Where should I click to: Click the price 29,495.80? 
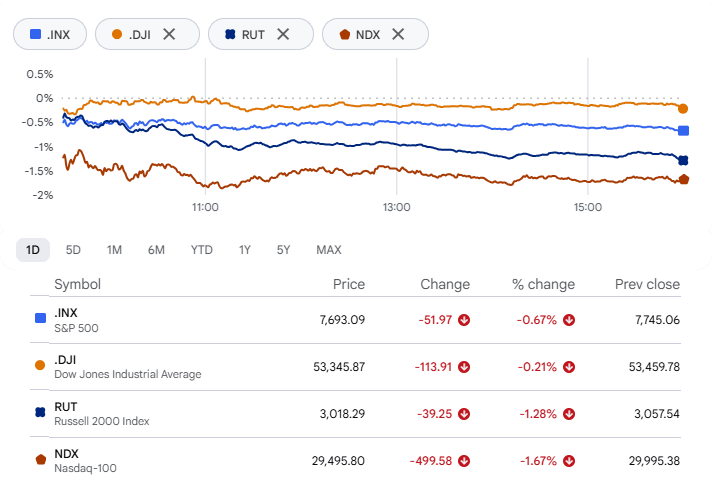coord(338,461)
